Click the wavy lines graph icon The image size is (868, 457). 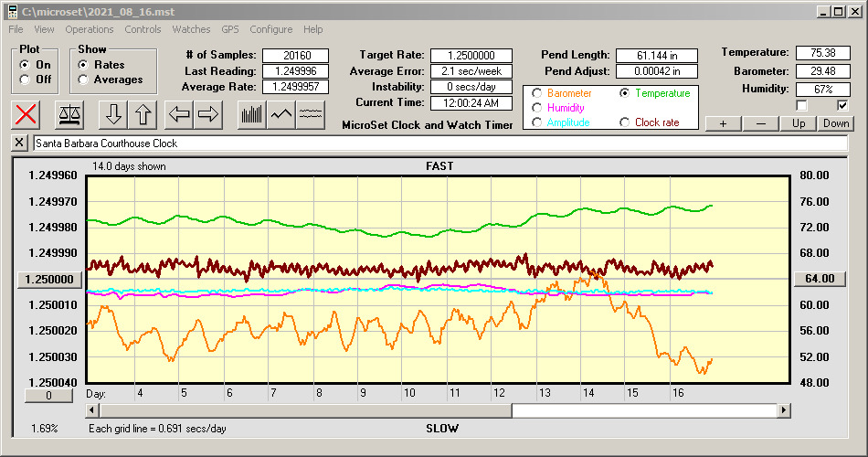(311, 114)
